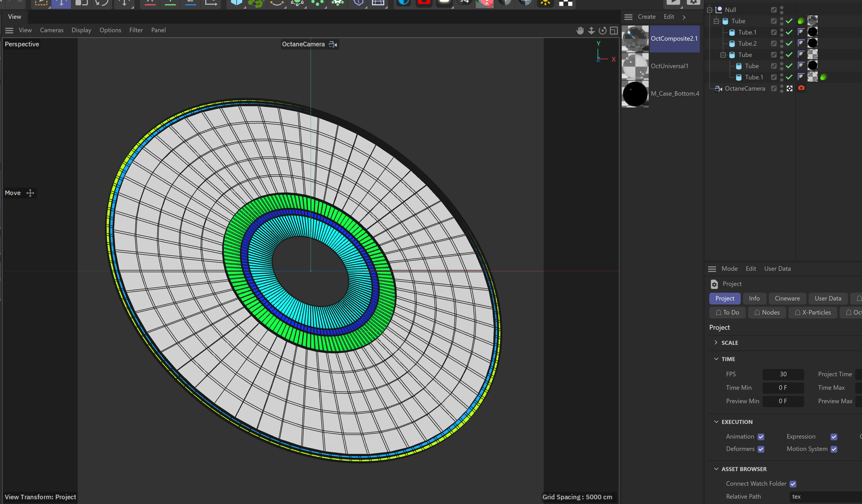
Task: Collapse the Null object hierarchy
Action: point(709,10)
